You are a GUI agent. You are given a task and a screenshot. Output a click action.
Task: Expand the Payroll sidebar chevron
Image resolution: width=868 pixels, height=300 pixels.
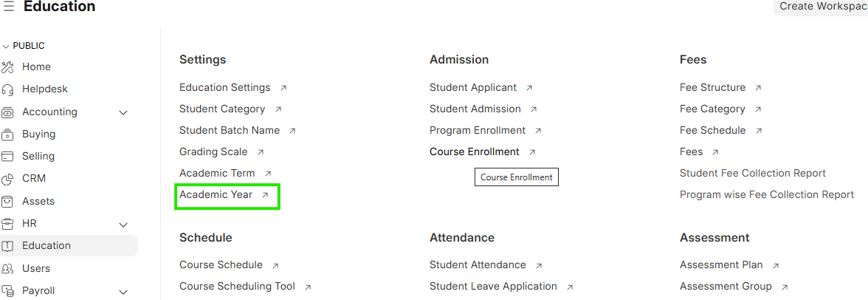coord(123,291)
